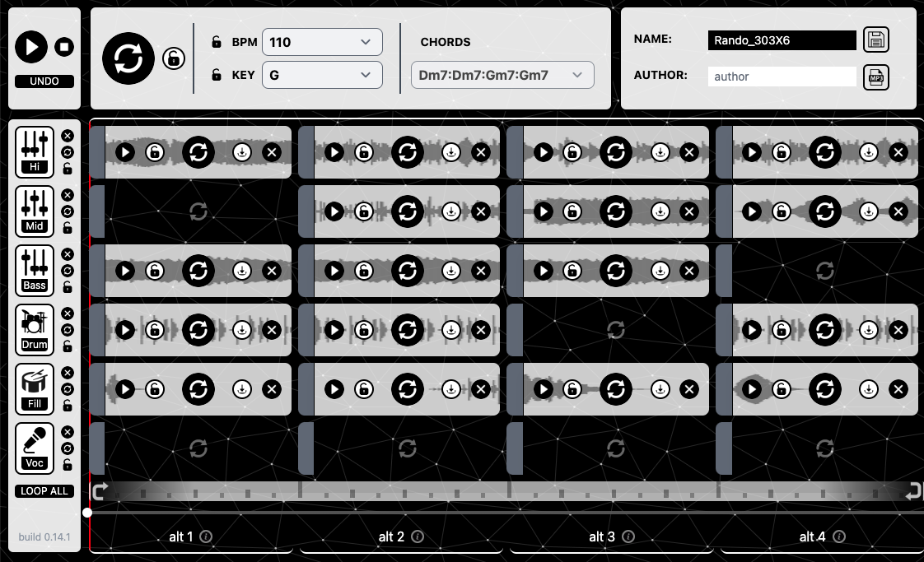
Task: Start playback with the main play button
Action: 31,47
